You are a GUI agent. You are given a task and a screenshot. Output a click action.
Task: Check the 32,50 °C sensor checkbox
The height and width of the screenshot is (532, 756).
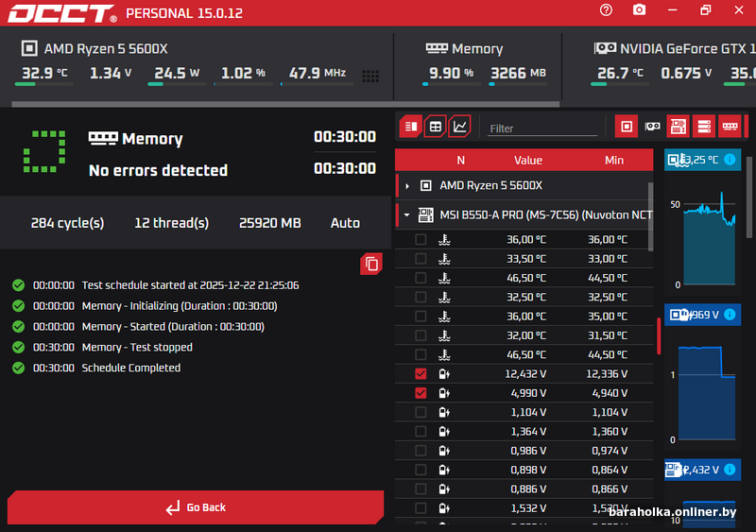421,297
